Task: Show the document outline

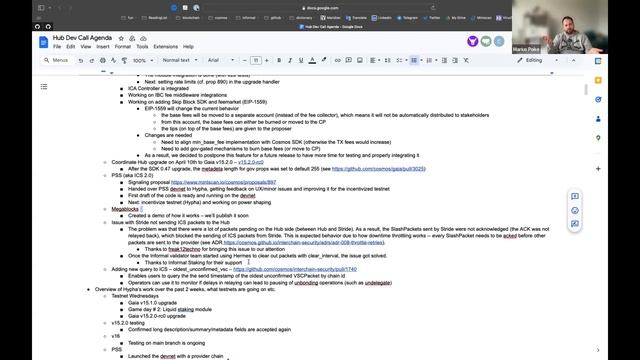Action: coord(44,87)
